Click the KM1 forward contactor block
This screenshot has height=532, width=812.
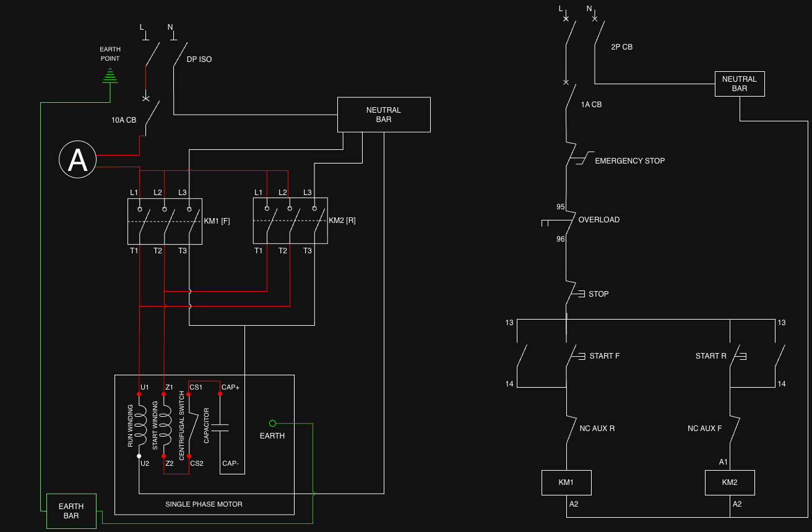(x=165, y=221)
